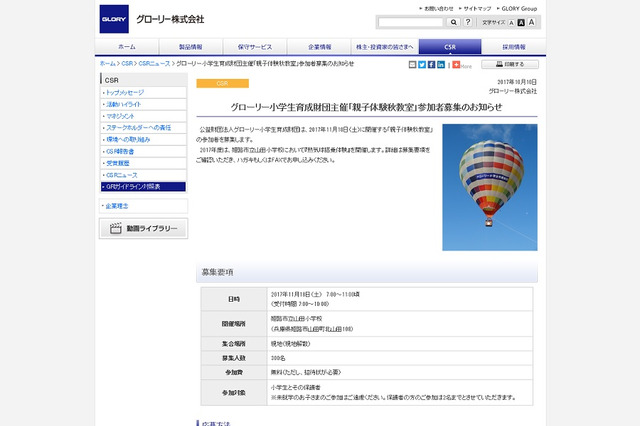Click the search magnifier button

tap(453, 22)
